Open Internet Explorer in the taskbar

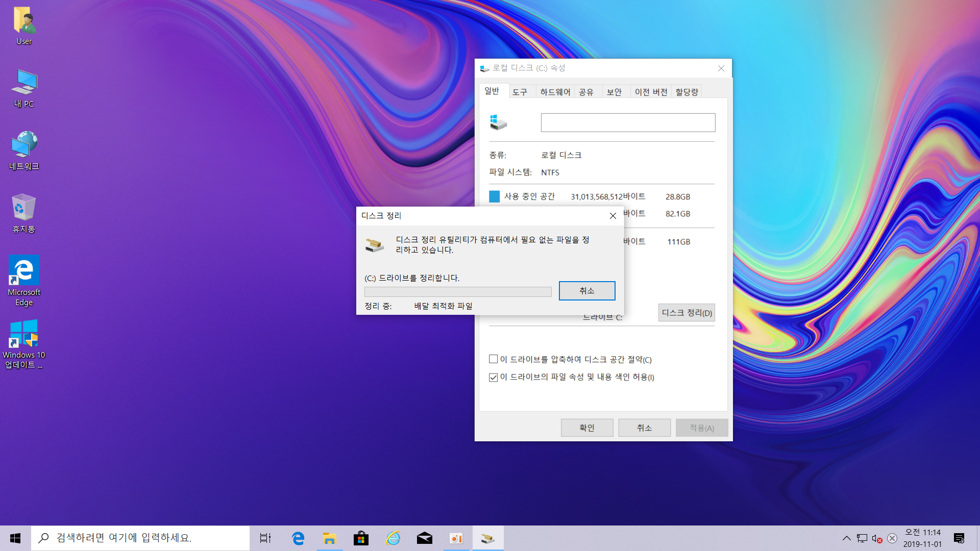(393, 538)
